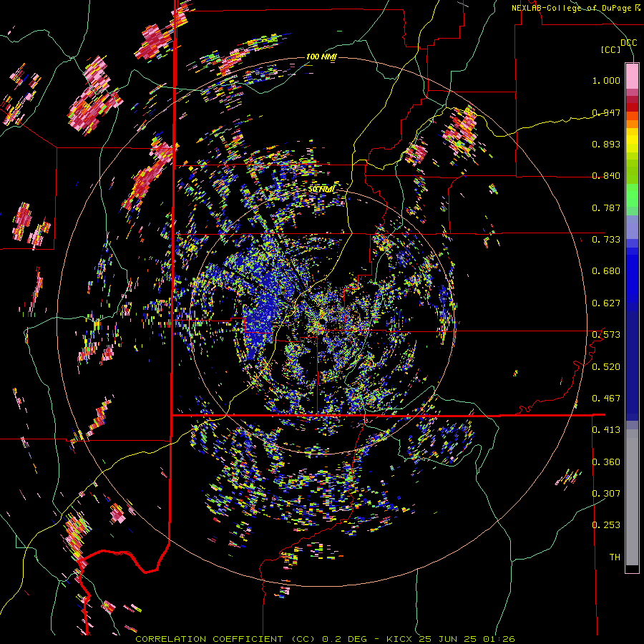Click the 0.253 scale value
644x644 pixels.
click(x=606, y=525)
